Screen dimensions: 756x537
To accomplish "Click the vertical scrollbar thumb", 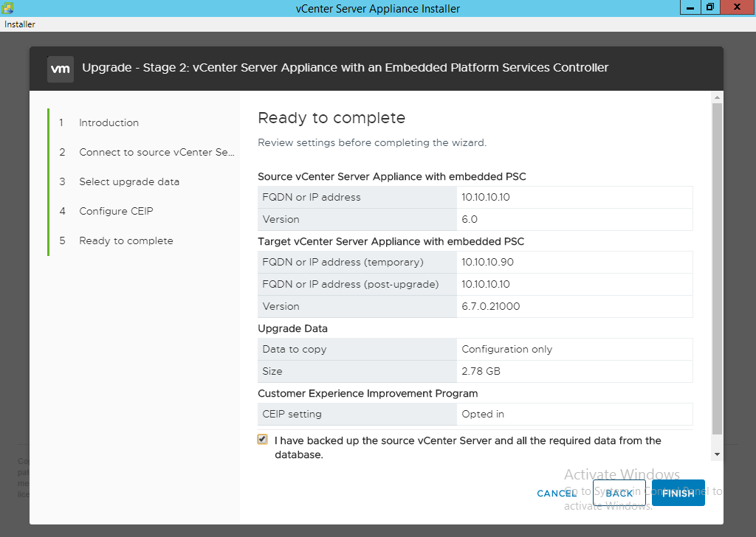I will click(x=717, y=268).
